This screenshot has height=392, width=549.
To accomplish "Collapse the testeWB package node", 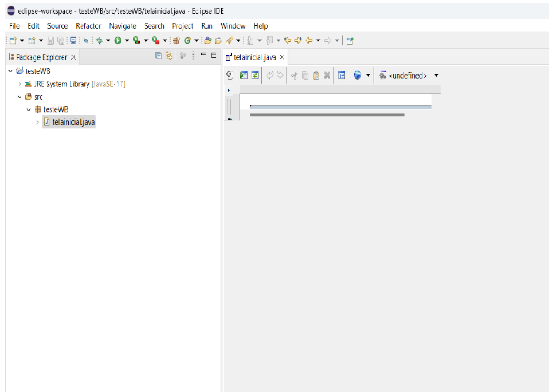I will point(29,109).
